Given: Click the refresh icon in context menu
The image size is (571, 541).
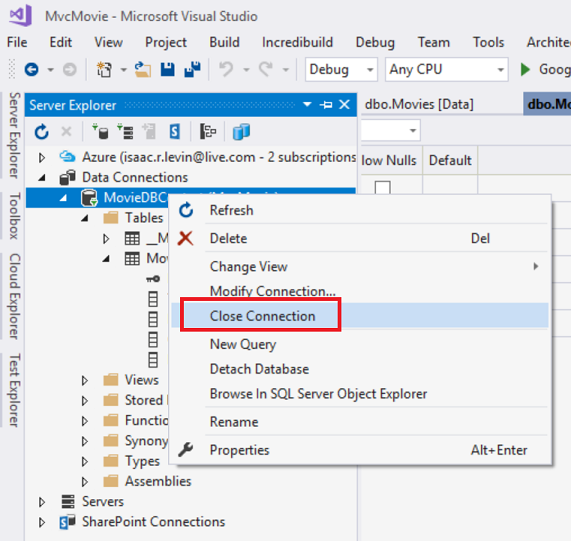Looking at the screenshot, I should click(186, 210).
